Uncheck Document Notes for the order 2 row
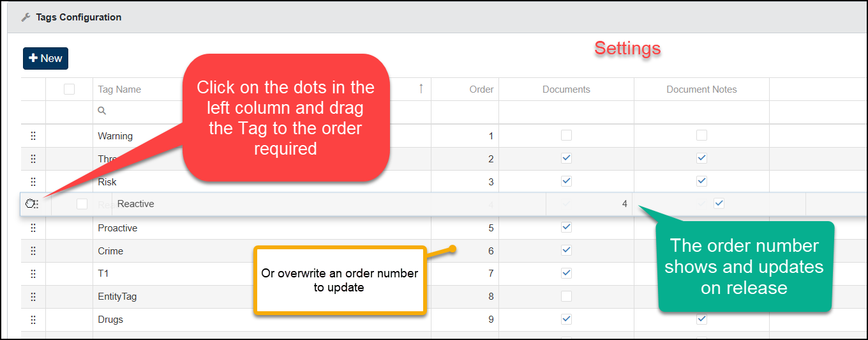 (701, 158)
